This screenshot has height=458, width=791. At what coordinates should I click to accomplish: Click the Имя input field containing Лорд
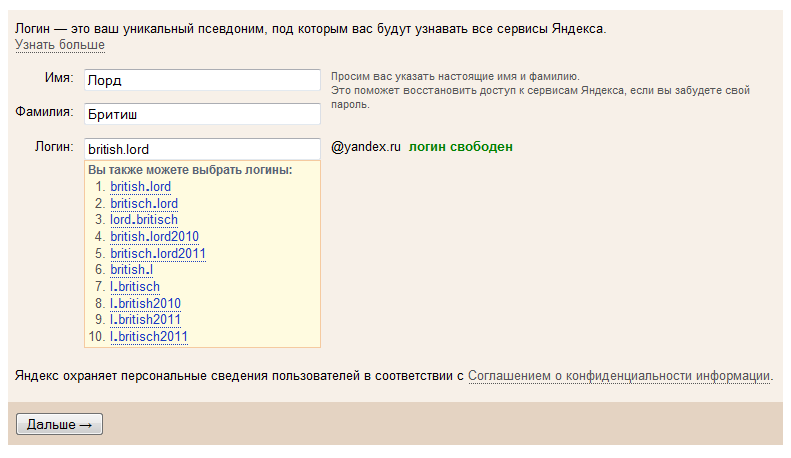[x=200, y=80]
